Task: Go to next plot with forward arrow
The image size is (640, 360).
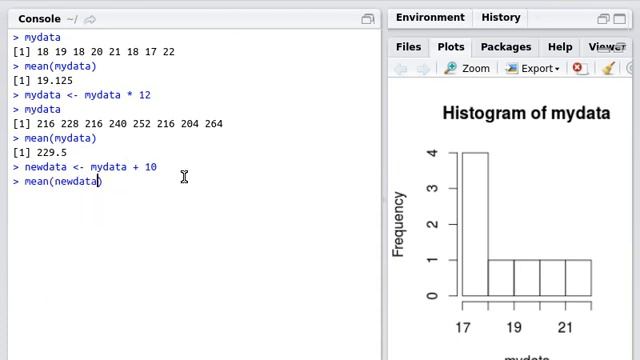Action: [423, 69]
